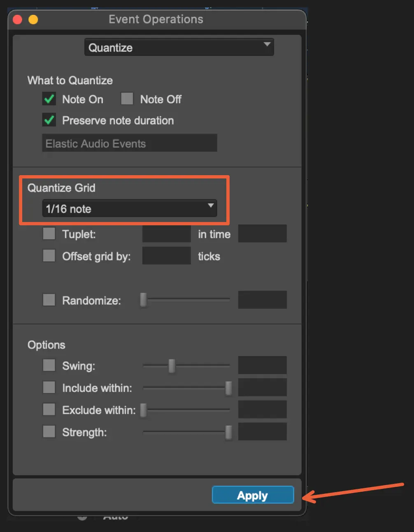414x532 pixels.
Task: Expand the 1/16 note grid dropdown
Action: pyautogui.click(x=130, y=209)
